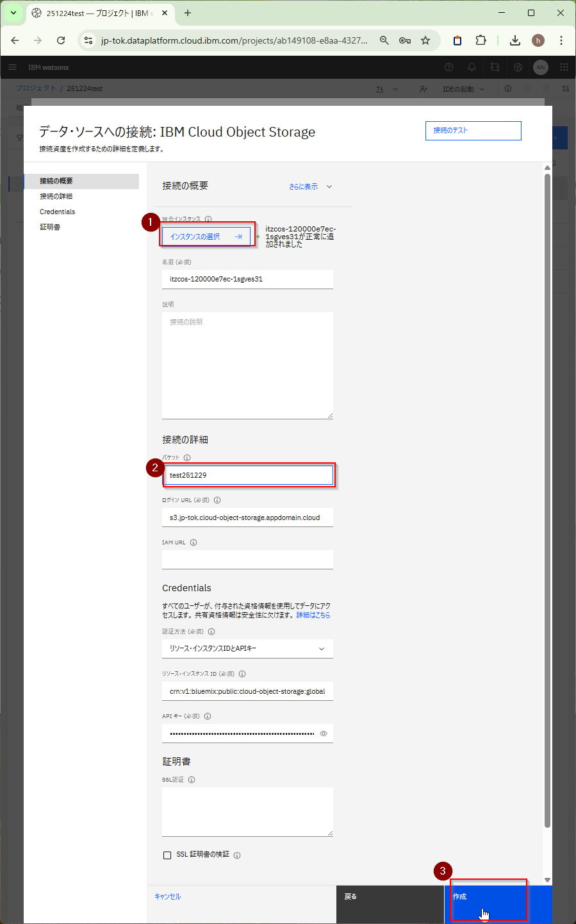The height and width of the screenshot is (924, 576).
Task: Close the 251224test browser tab
Action: click(x=165, y=13)
